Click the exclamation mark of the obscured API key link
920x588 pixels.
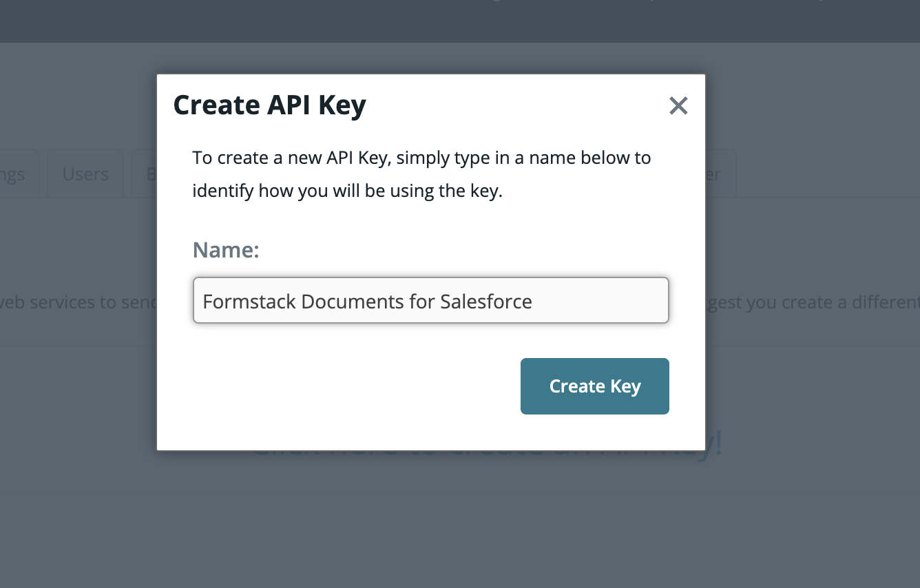point(718,444)
